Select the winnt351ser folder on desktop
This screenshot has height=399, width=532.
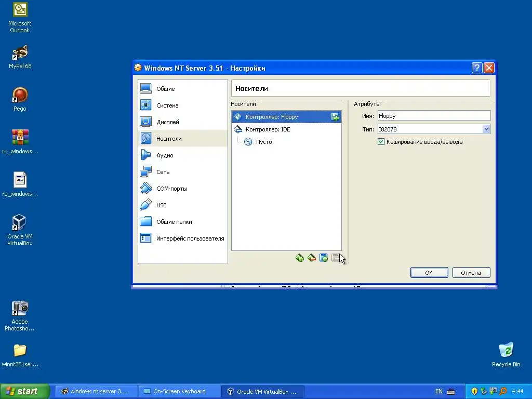[20, 355]
